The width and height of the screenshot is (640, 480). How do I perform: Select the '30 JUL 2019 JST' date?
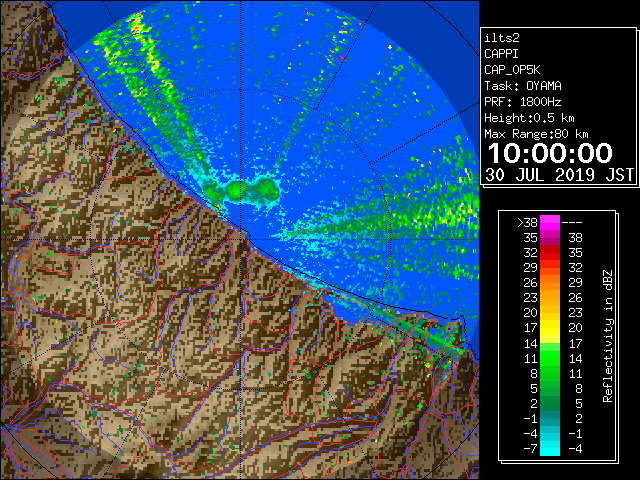point(559,175)
